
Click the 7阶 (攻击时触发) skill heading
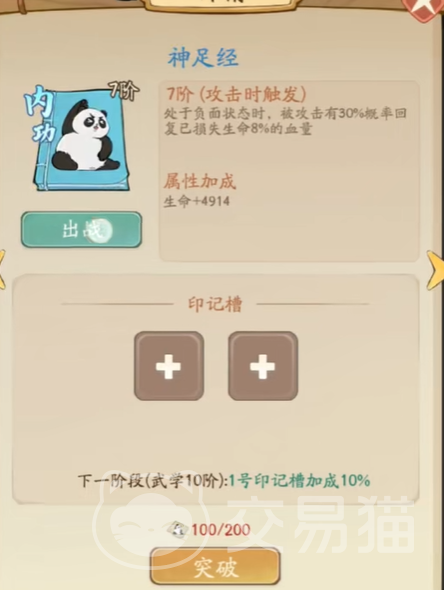236,94
